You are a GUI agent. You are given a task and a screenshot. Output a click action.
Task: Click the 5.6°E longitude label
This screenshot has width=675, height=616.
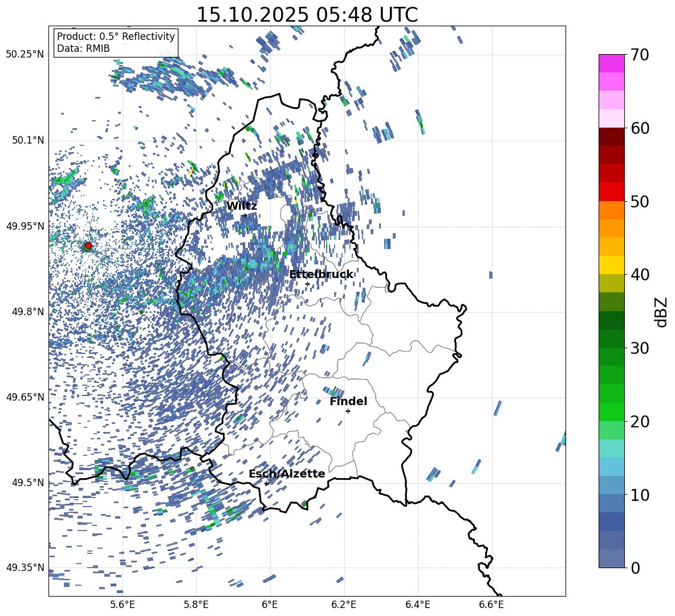coord(123,605)
